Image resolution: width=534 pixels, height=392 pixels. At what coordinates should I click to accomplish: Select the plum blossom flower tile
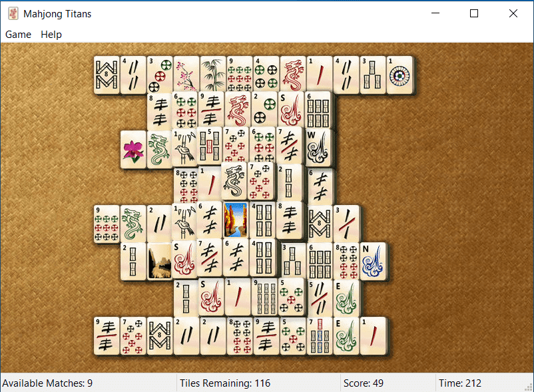pyautogui.click(x=186, y=75)
